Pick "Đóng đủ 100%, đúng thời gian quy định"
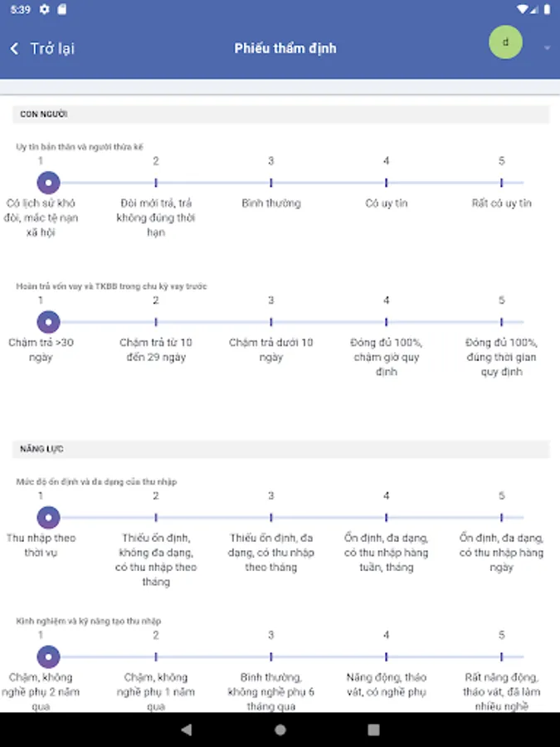560x747 pixels. click(501, 322)
